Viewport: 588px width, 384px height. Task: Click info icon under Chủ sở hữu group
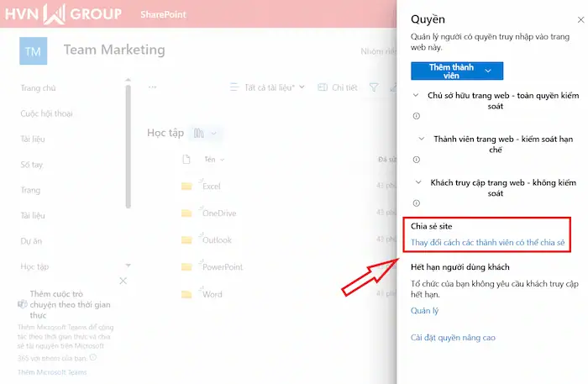pyautogui.click(x=417, y=116)
